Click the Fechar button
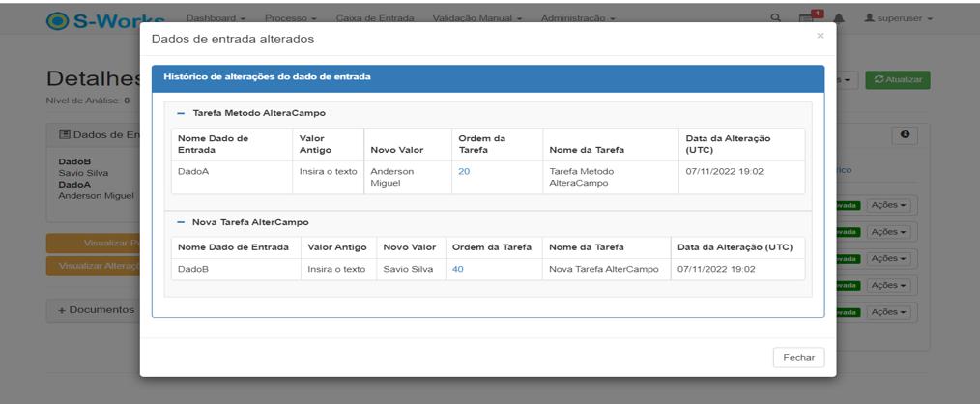 tap(798, 357)
